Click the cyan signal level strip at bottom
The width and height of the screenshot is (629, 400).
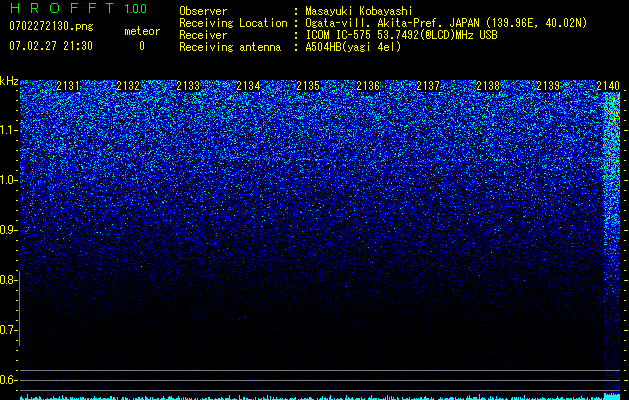(320, 397)
